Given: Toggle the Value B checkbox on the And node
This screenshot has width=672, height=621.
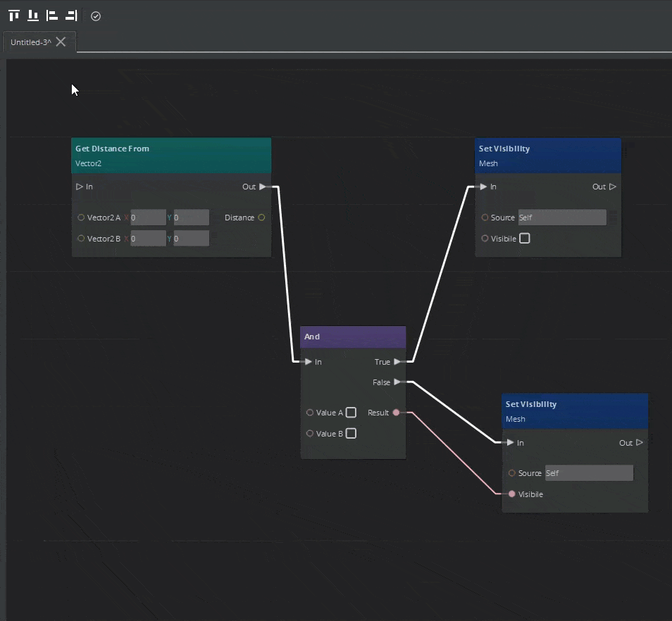Looking at the screenshot, I should coord(351,433).
